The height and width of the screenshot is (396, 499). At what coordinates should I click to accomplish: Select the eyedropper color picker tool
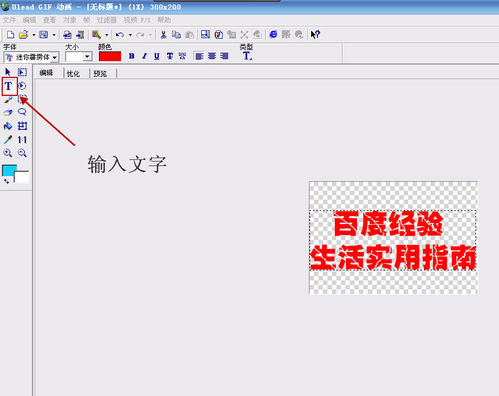point(8,140)
